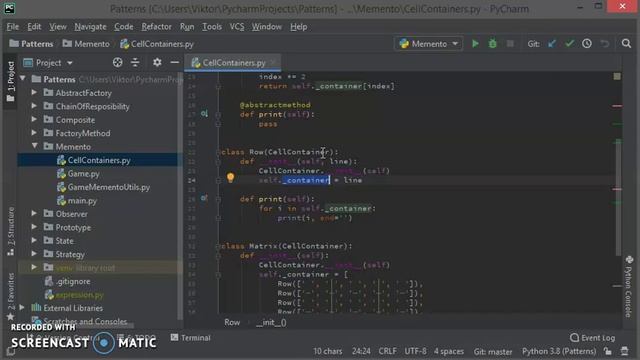Expand the Prototype folder
The image size is (640, 360).
click(x=34, y=227)
